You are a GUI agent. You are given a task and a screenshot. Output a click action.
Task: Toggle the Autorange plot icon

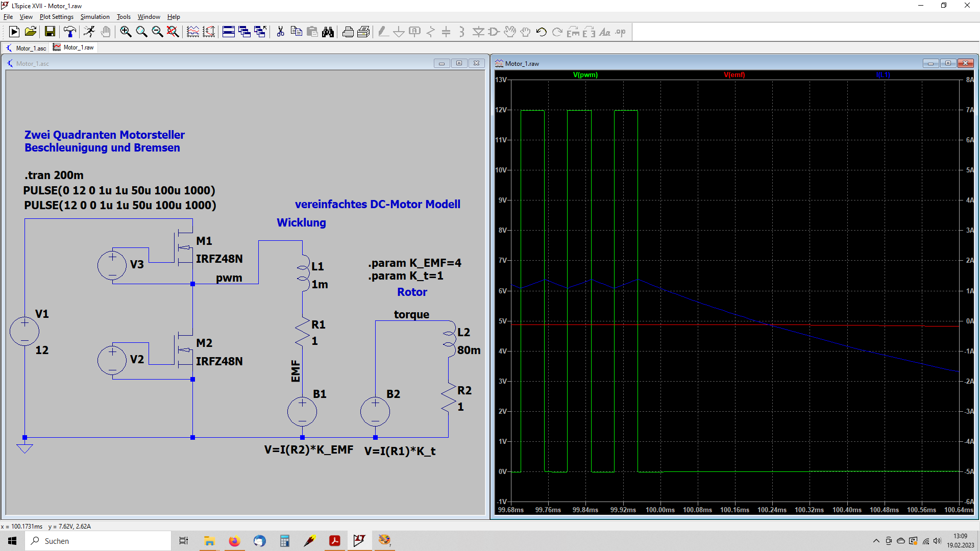click(193, 32)
